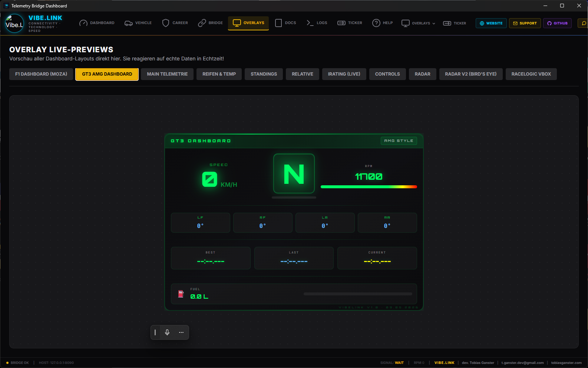Click the Ticker item next to Logs
This screenshot has height=368, width=588.
(350, 23)
